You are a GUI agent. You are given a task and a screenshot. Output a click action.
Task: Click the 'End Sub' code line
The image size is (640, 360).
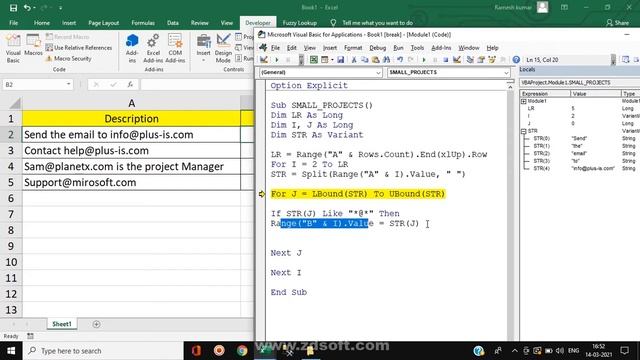click(289, 292)
